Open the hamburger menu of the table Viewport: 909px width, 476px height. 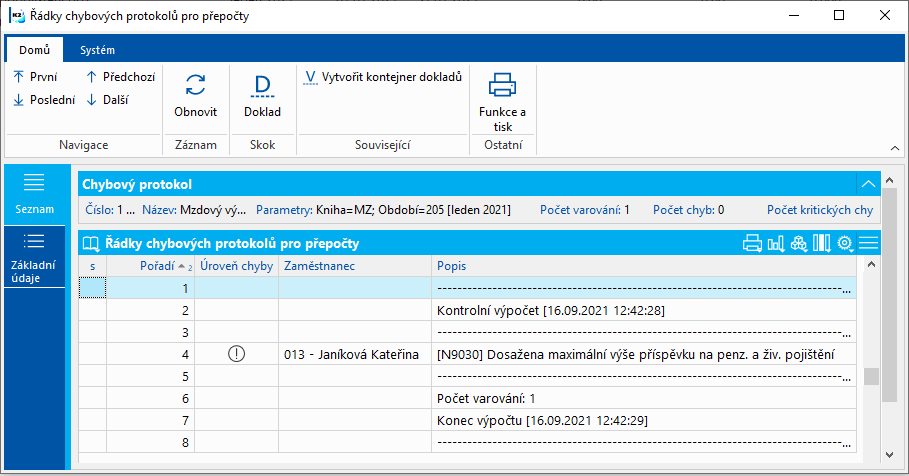[868, 243]
